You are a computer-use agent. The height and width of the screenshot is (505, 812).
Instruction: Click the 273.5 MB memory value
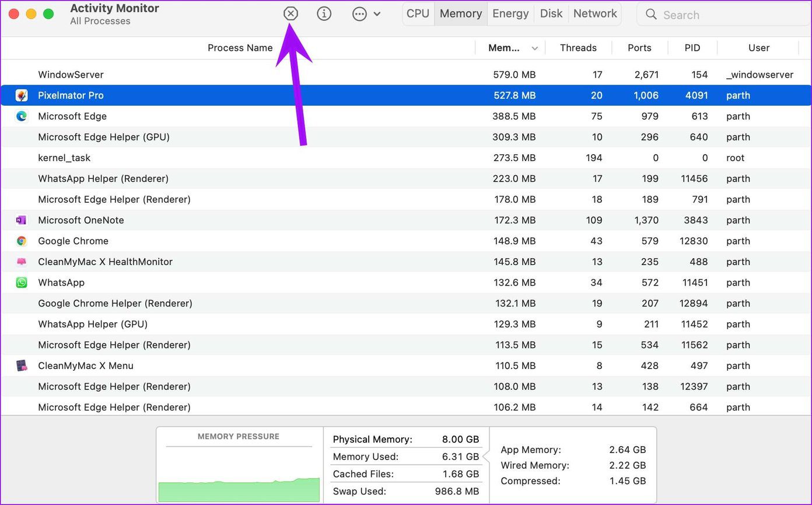coord(514,158)
